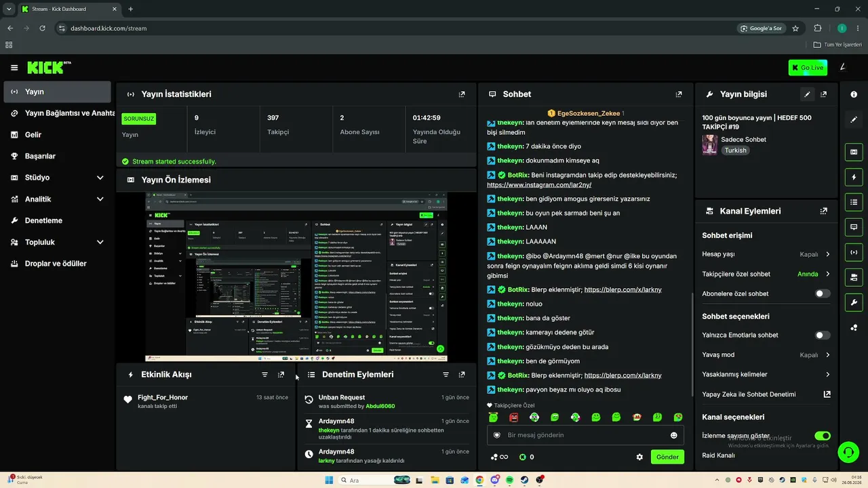Select the heart-eyes emote at row end
This screenshot has width=868, height=488.
coord(678,418)
